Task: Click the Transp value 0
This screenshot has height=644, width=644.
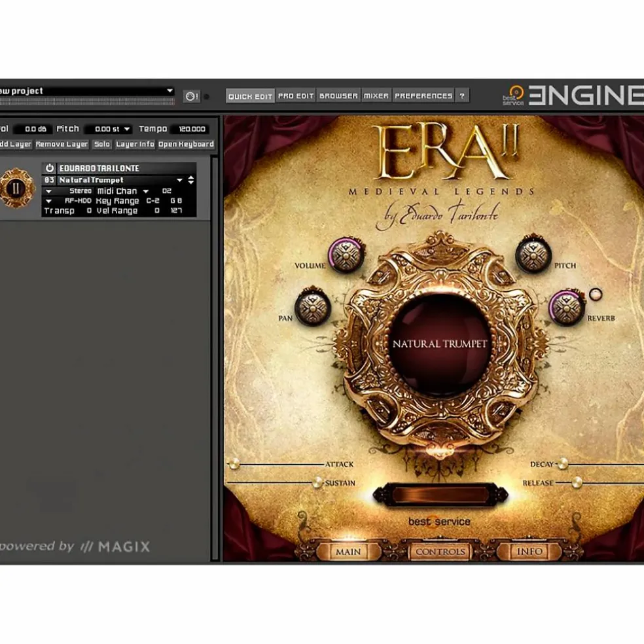Action: coord(89,211)
